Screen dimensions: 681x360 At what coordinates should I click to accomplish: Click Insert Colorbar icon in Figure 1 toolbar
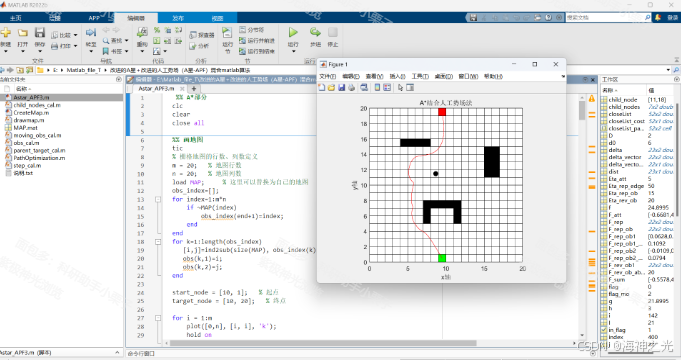coord(377,88)
